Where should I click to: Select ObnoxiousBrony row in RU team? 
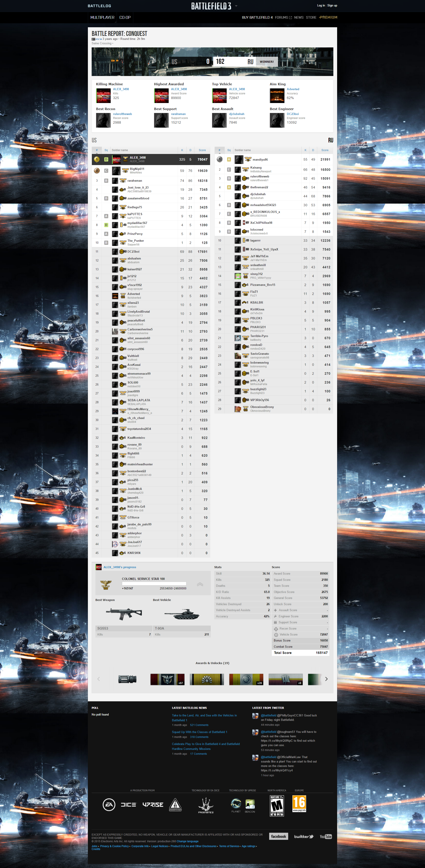[274, 409]
